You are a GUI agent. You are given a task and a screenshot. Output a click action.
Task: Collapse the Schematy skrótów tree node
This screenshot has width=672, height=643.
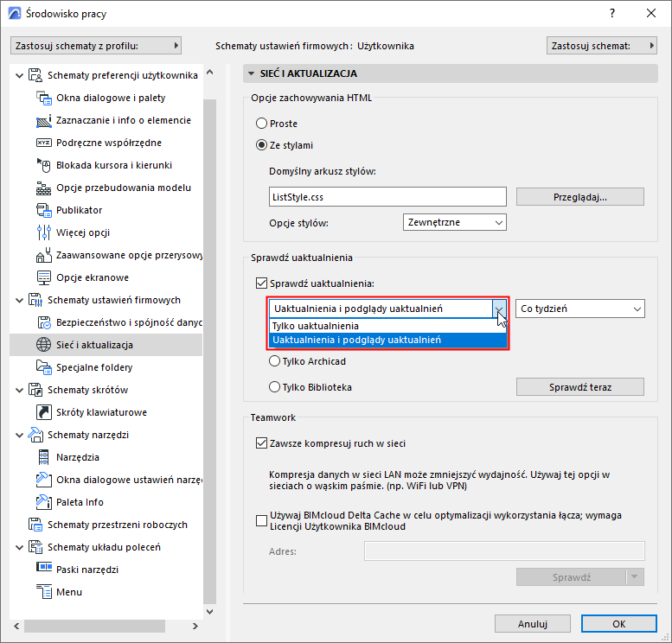pyautogui.click(x=19, y=391)
